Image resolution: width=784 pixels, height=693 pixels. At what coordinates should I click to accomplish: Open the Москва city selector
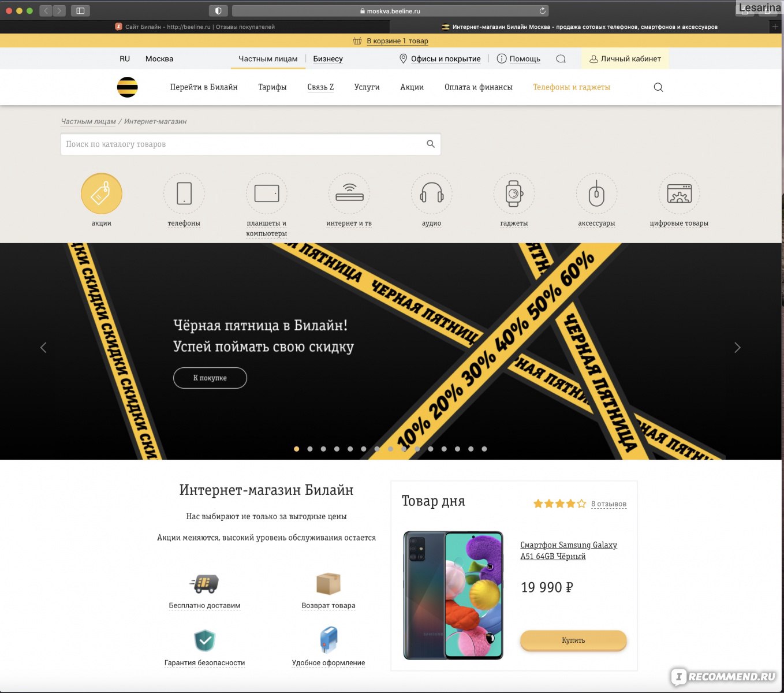pyautogui.click(x=159, y=59)
